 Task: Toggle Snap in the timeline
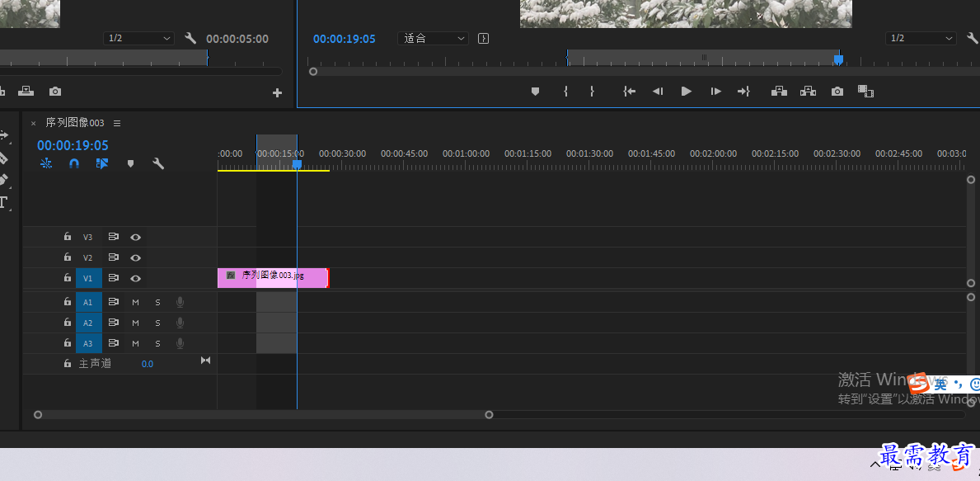(x=73, y=164)
